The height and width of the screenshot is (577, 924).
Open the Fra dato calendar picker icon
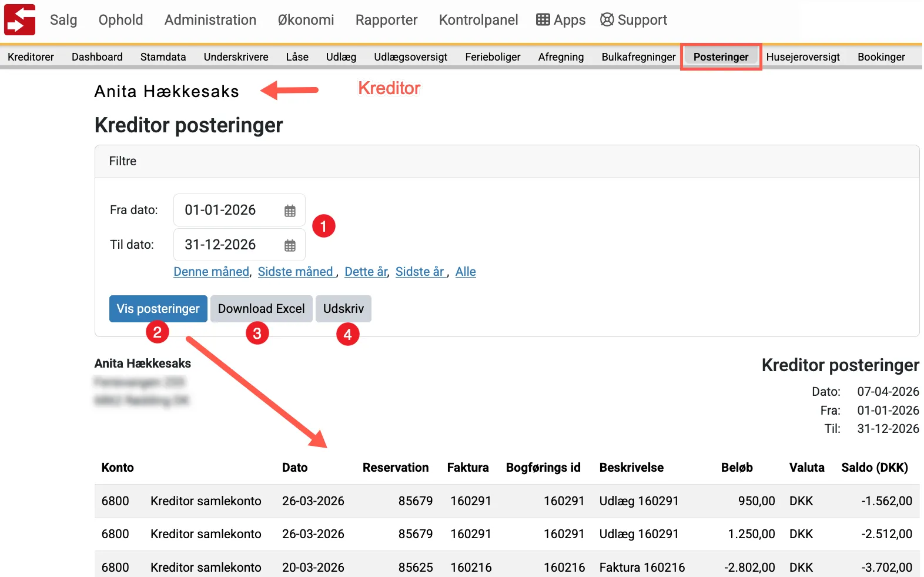290,211
